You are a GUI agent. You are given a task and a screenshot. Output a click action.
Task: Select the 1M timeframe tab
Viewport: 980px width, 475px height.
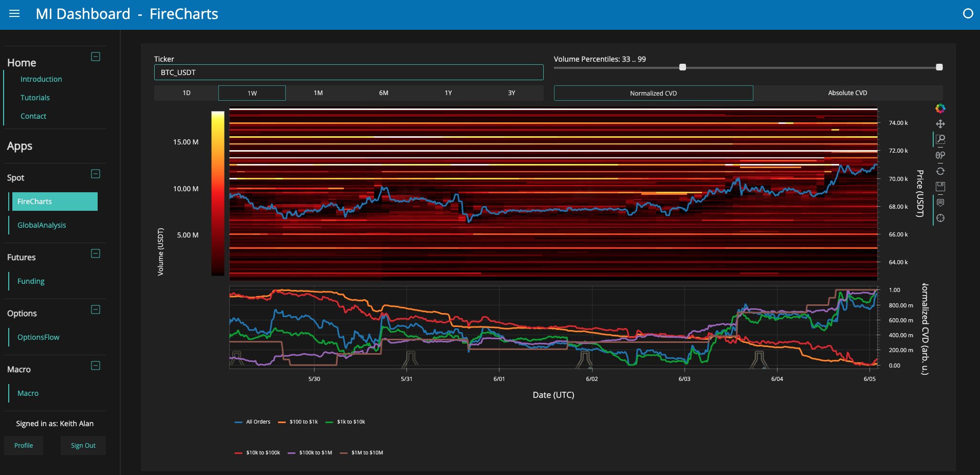318,93
